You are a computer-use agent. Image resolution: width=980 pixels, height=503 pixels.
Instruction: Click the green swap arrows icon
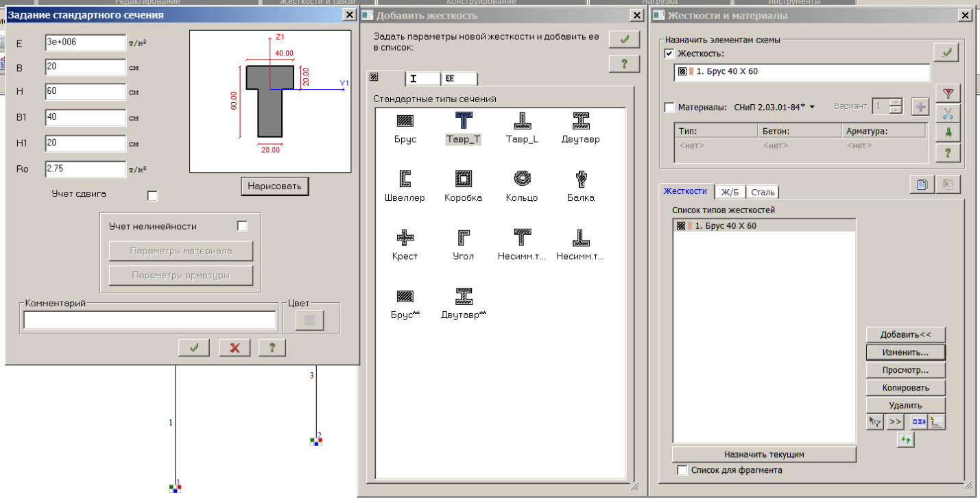(905, 440)
